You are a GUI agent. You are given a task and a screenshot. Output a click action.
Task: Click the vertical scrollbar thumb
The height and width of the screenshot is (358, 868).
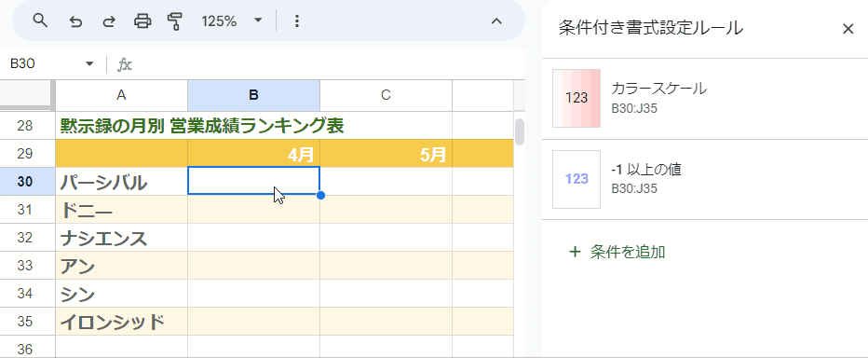pos(520,131)
